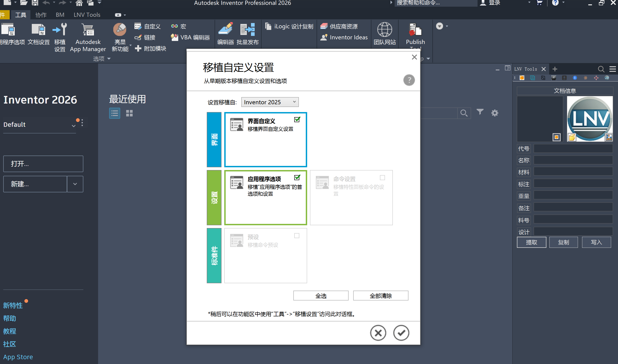618x364 pixels.
Task: Open the 亮显新功能 dropdown arrow
Action: click(131, 46)
